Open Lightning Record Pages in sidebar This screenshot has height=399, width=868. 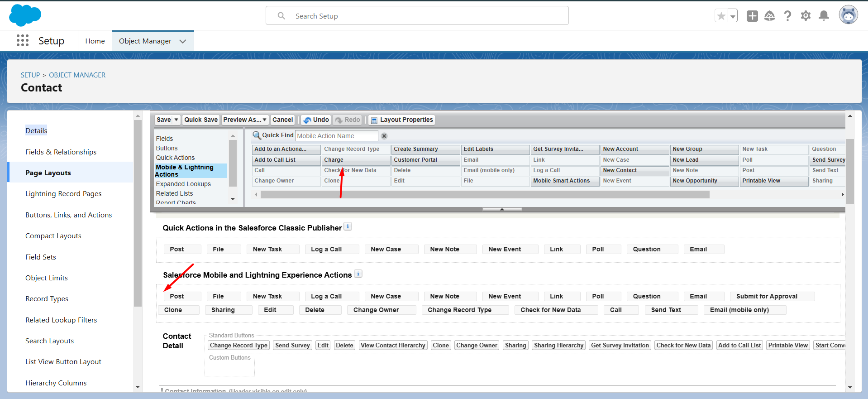point(63,194)
